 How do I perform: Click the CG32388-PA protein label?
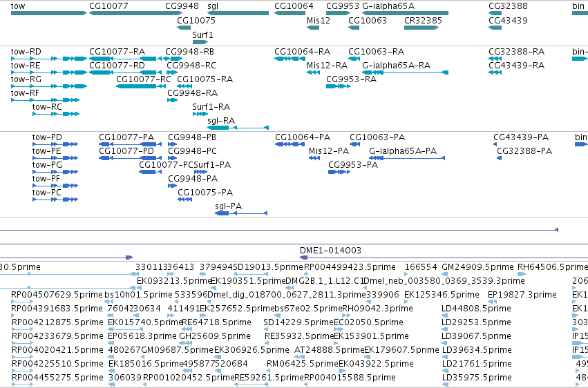524,151
